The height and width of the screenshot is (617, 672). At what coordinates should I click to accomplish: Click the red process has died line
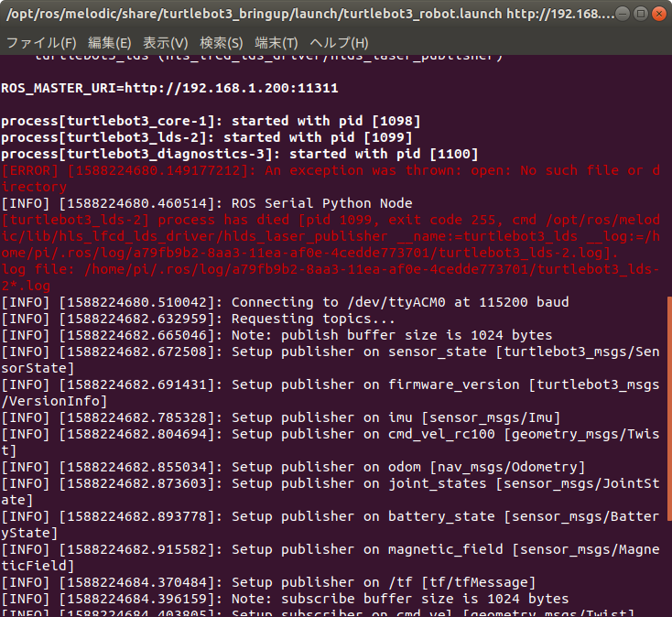point(331,236)
